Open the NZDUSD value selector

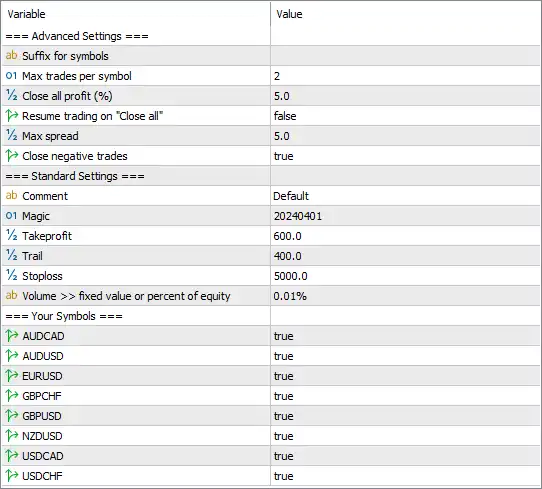[405, 436]
